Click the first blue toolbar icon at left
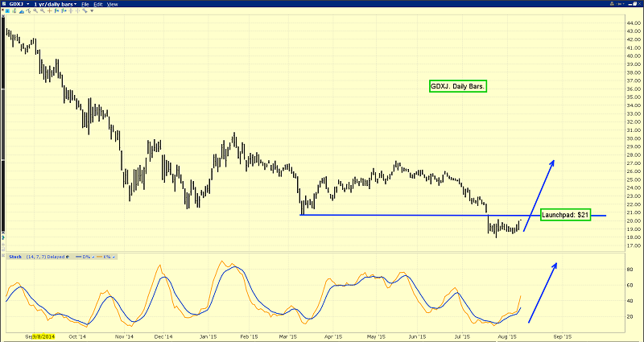This screenshot has width=644, height=342. pyautogui.click(x=6, y=11)
